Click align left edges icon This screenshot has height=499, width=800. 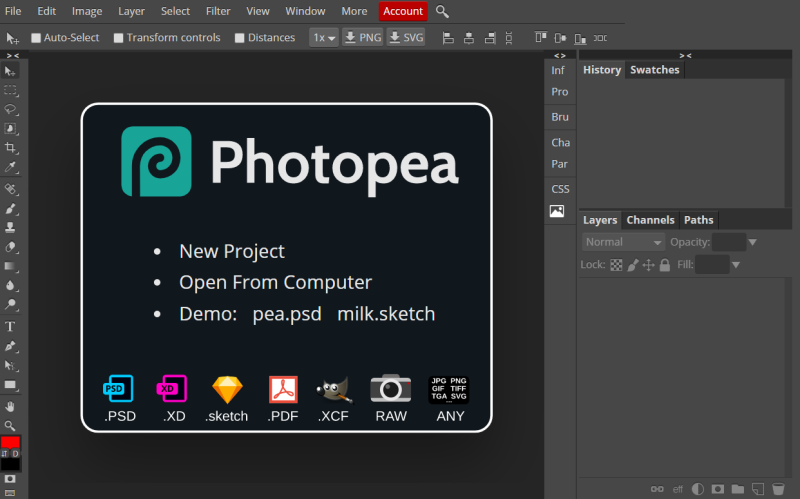click(x=448, y=38)
